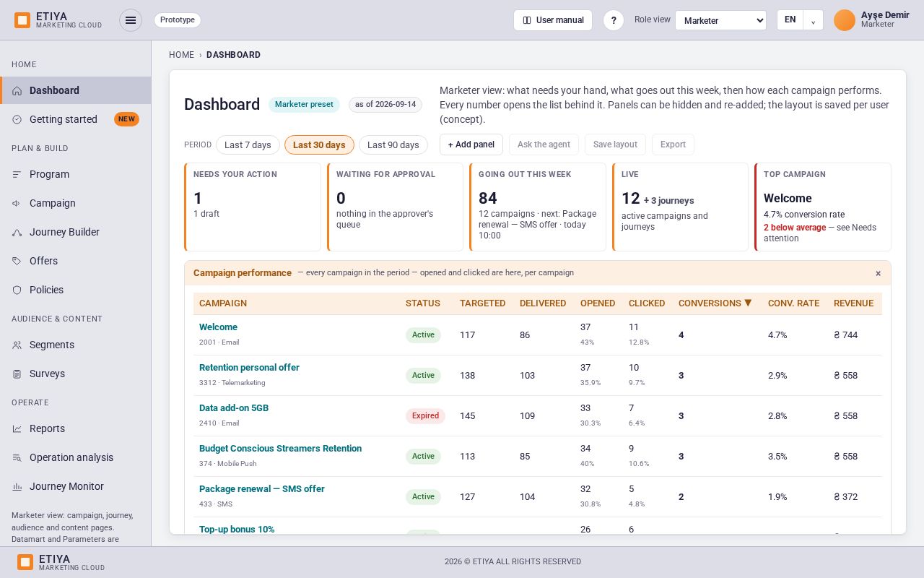
Task: Click the Reports chart icon
Action: pos(17,428)
